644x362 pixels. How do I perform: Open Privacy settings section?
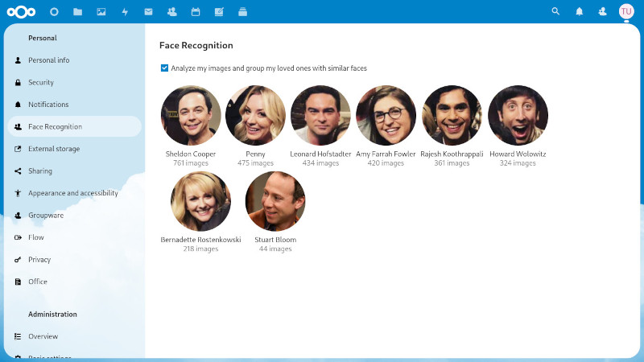point(74,259)
